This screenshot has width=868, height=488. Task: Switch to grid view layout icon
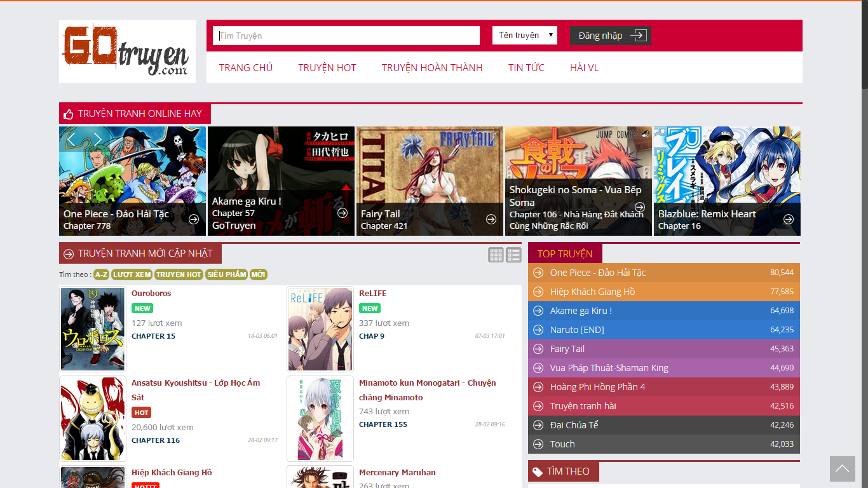[x=496, y=255]
